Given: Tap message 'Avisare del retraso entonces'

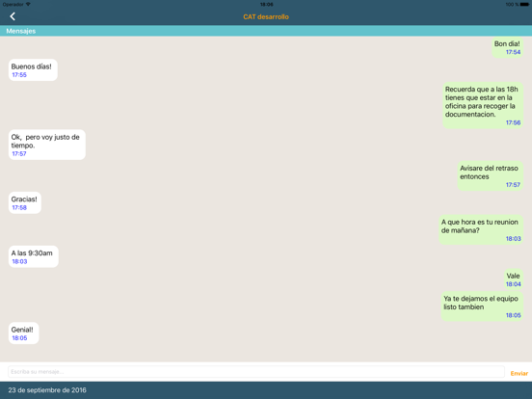Looking at the screenshot, I should 490,175.
